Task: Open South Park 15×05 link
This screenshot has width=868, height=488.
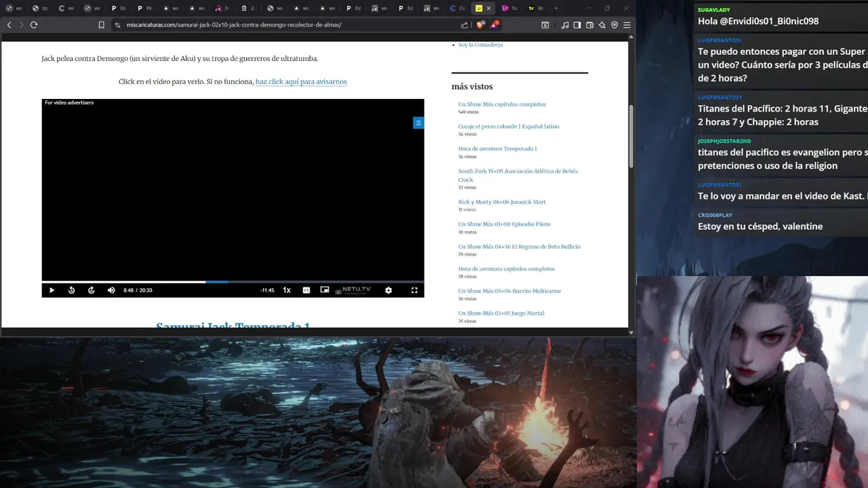Action: pos(517,176)
